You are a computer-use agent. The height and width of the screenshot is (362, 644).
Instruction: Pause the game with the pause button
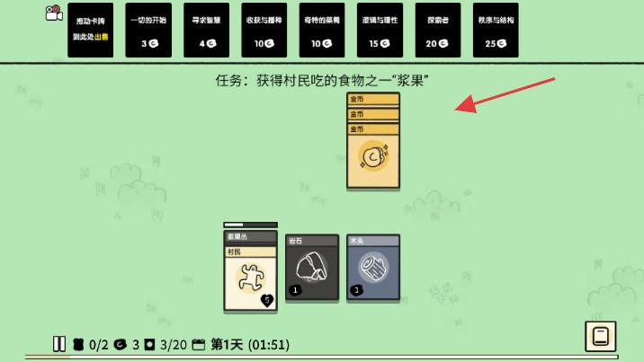pos(59,343)
